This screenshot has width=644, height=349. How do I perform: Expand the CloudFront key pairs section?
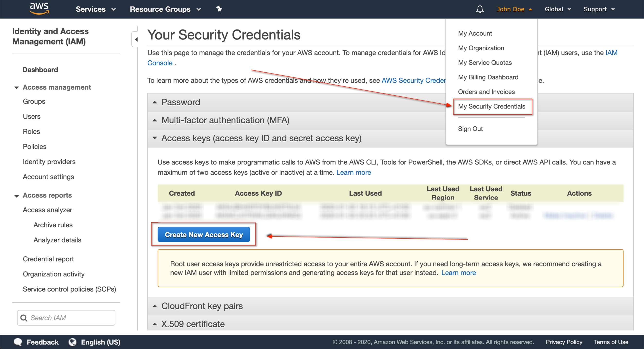[x=391, y=306]
